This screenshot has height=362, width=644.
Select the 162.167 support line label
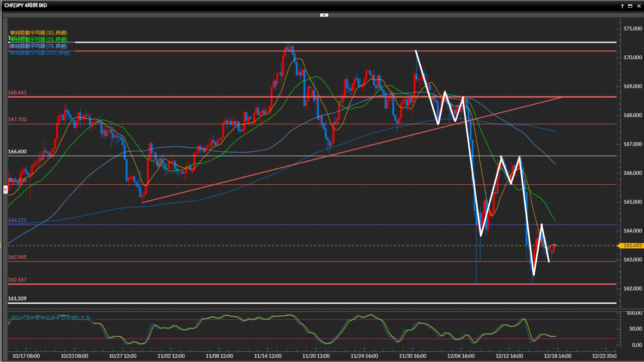coord(17,280)
